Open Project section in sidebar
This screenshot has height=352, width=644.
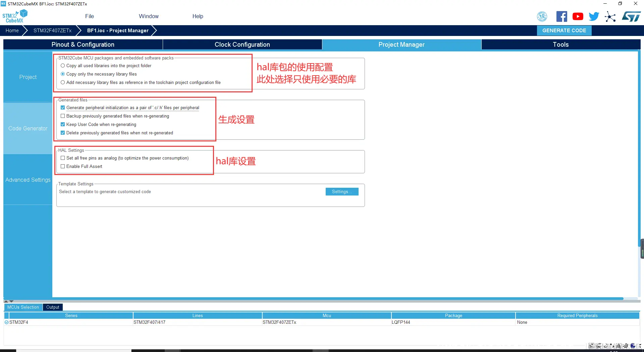tap(28, 77)
